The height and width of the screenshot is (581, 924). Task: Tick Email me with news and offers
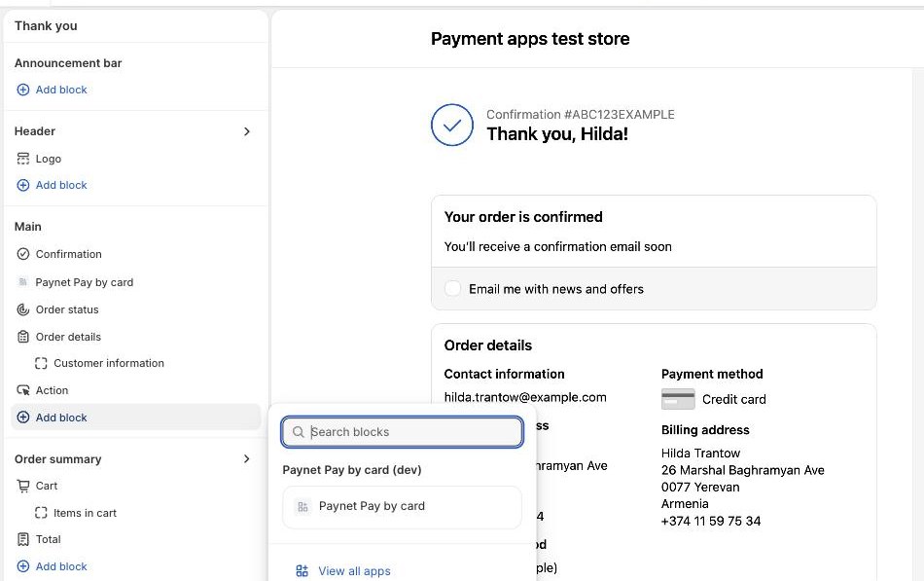coord(452,288)
